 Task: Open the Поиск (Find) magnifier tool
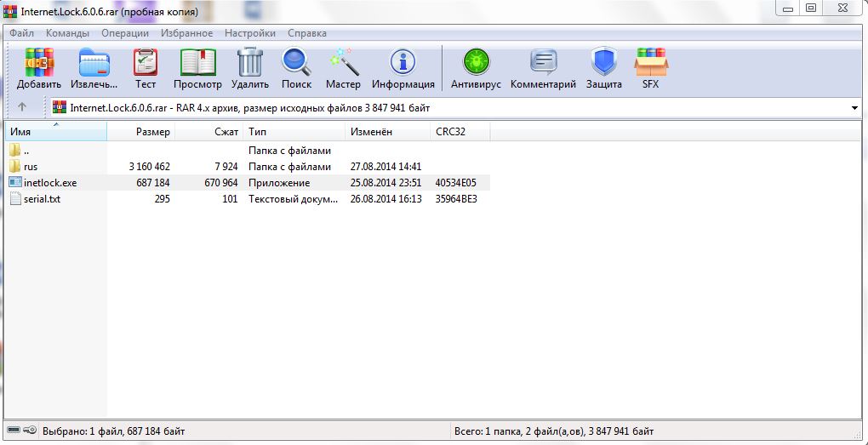click(296, 65)
